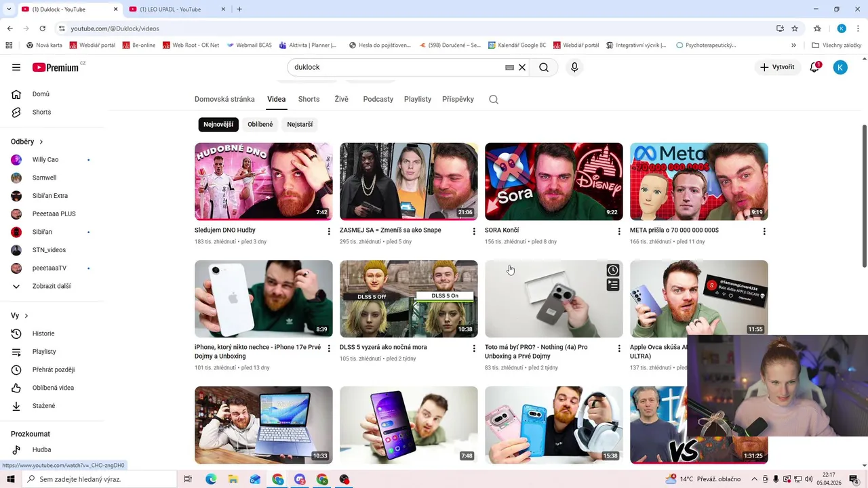
Task: Clear the search text 'duklock'
Action: point(522,68)
